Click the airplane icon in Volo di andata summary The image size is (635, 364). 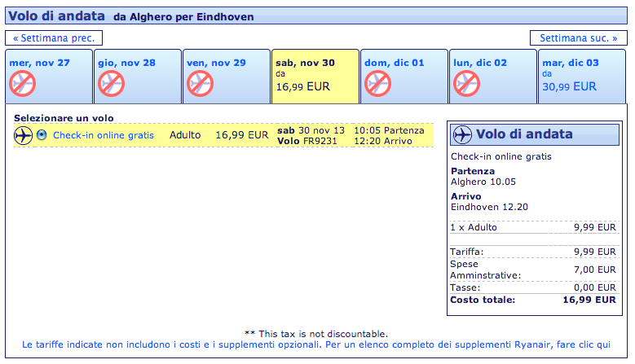click(x=462, y=134)
